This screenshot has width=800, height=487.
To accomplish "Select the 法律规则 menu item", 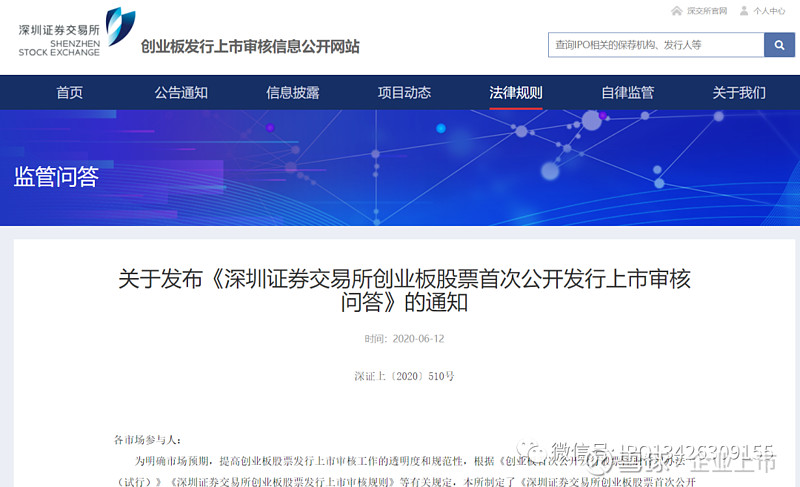I will click(516, 93).
